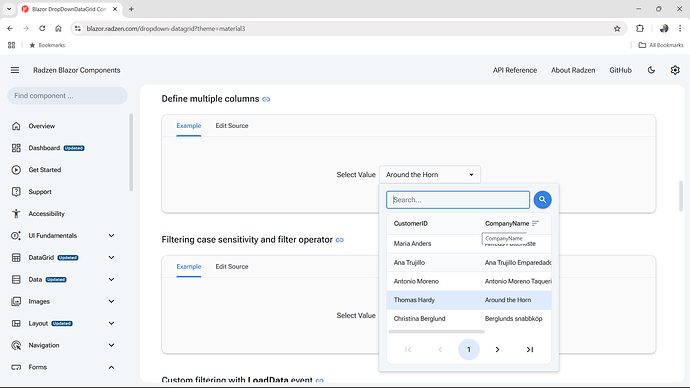Sort by CustomerID column header
The image size is (690, 388).
(x=411, y=223)
